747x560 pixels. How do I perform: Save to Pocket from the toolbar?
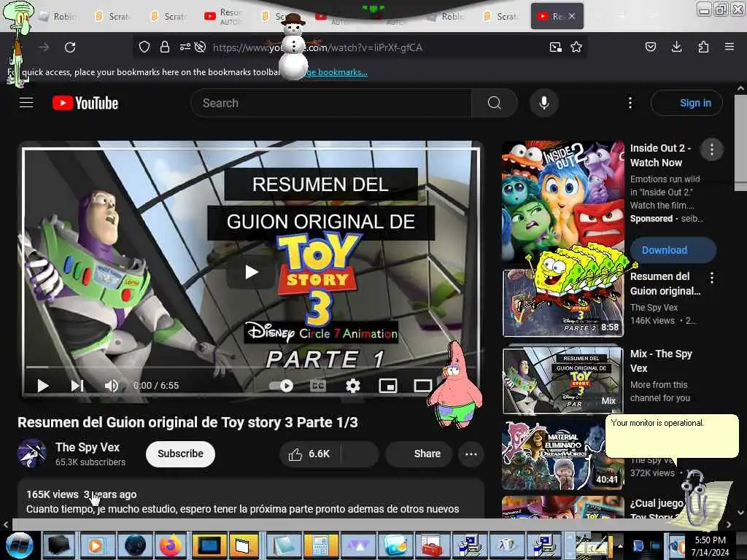[x=651, y=47]
